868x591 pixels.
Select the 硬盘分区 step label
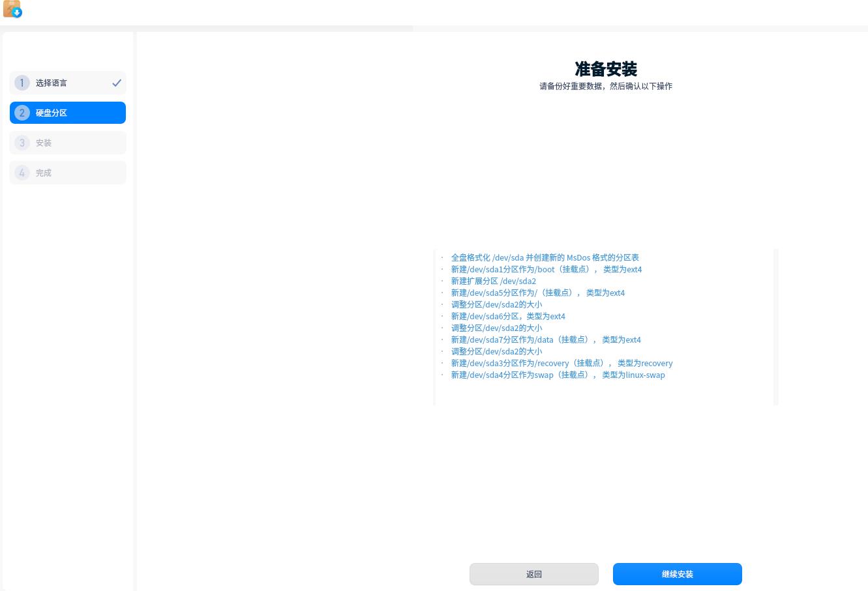[x=52, y=113]
